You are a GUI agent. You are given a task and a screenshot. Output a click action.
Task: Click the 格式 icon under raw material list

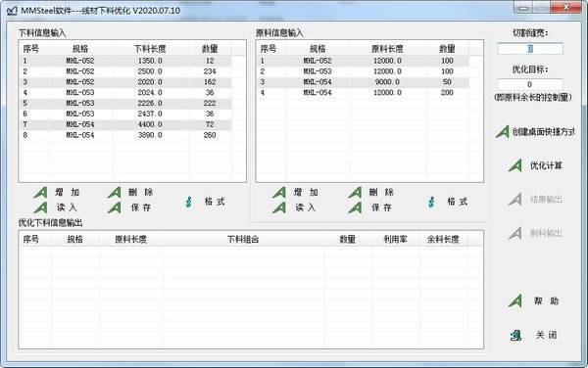point(431,202)
